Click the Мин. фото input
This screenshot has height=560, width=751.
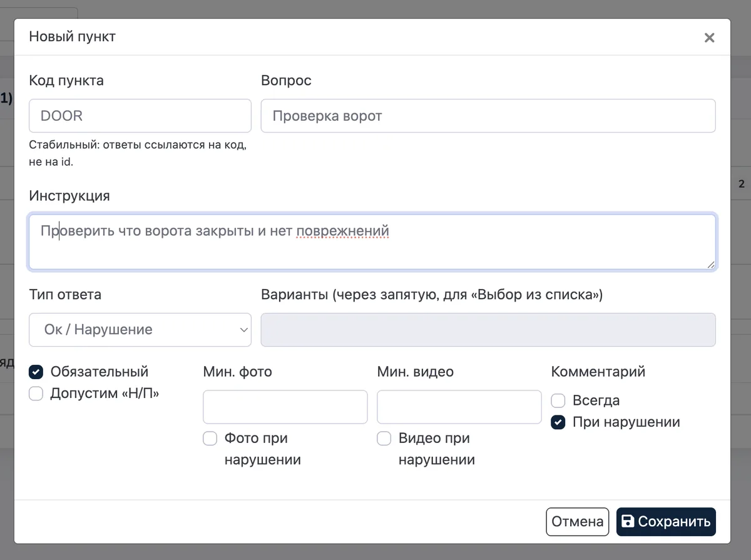click(x=285, y=407)
